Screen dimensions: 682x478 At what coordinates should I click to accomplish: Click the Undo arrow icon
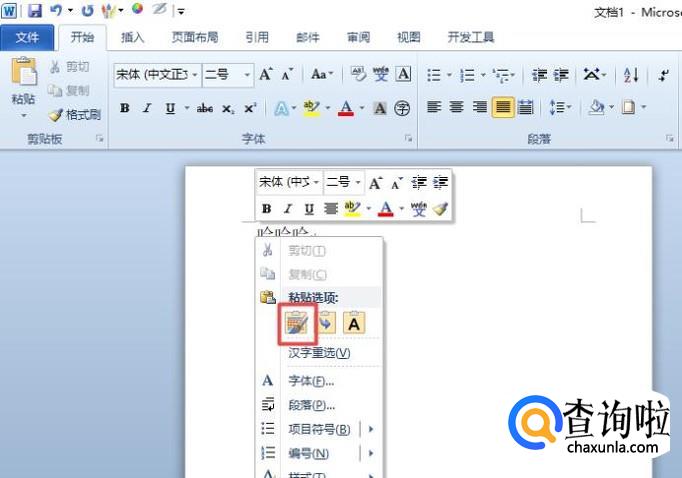click(x=56, y=10)
